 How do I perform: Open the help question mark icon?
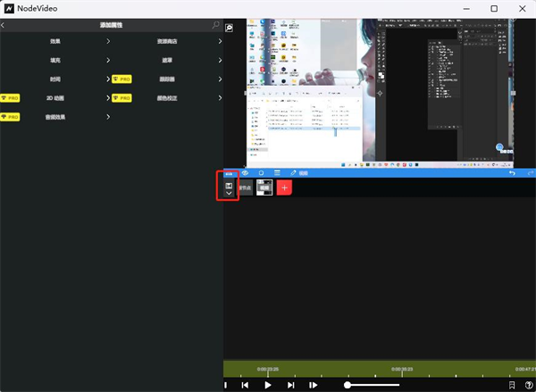point(529,385)
